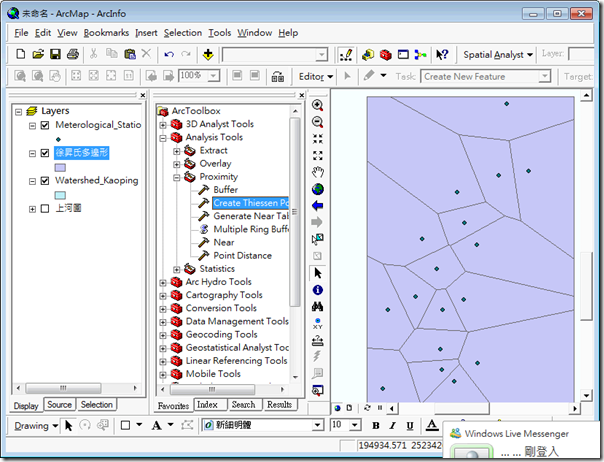Open the Spatial Analyst dropdown

click(498, 55)
